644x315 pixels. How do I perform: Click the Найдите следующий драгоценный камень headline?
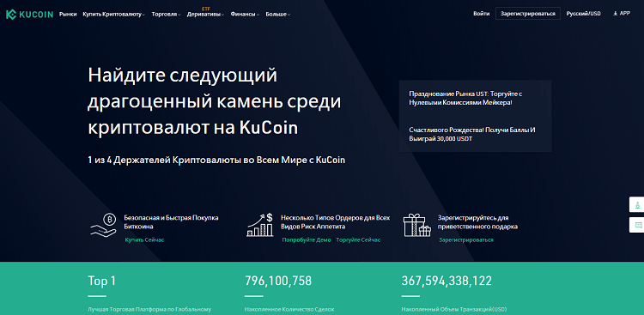click(215, 101)
